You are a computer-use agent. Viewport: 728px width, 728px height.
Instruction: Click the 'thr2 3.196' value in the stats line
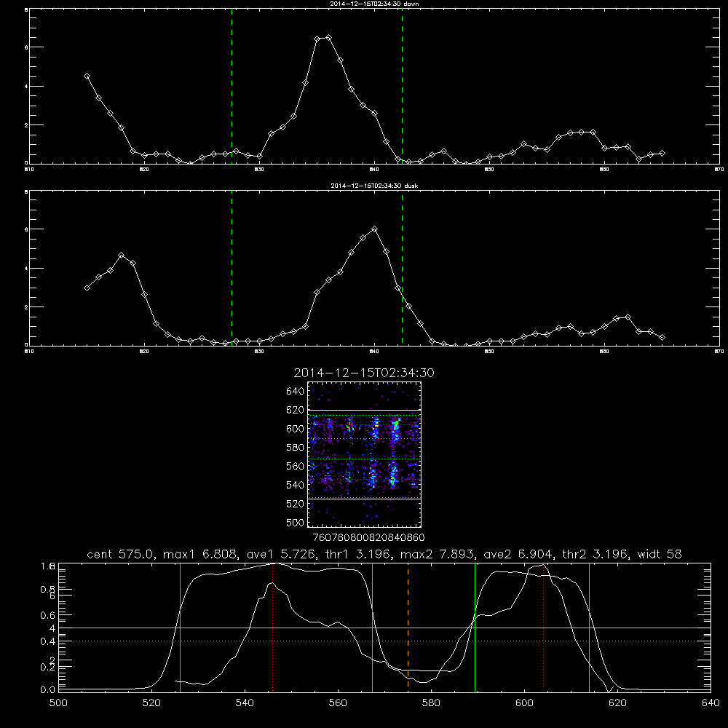[x=595, y=554]
